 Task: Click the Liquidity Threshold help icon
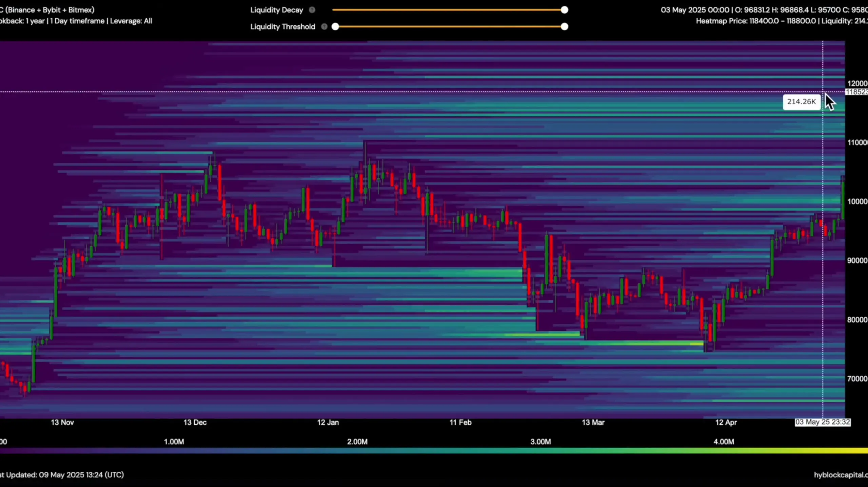pos(324,26)
